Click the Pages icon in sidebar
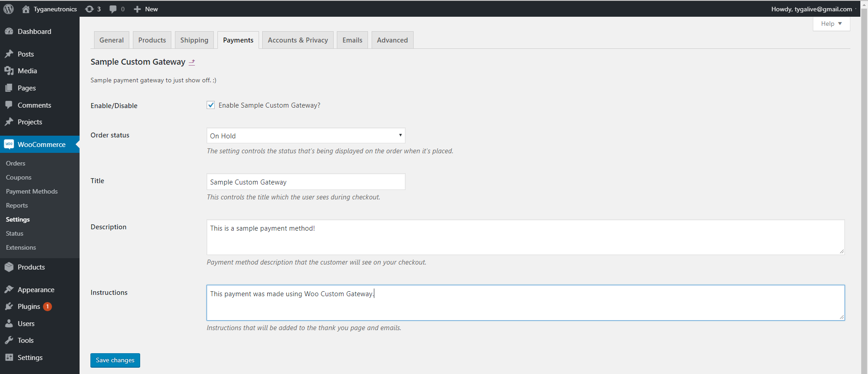Image resolution: width=868 pixels, height=374 pixels. click(x=9, y=88)
